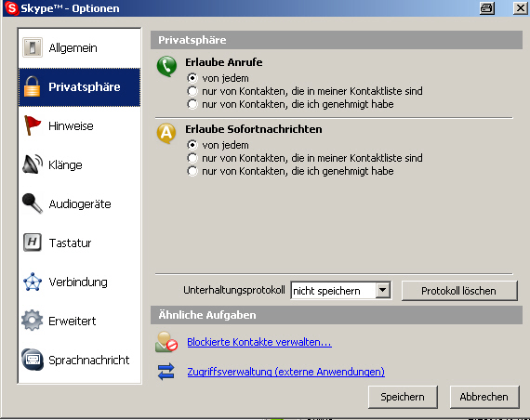This screenshot has height=420, width=530.
Task: Allow instant messages only from approved contacts
Action: (x=192, y=171)
